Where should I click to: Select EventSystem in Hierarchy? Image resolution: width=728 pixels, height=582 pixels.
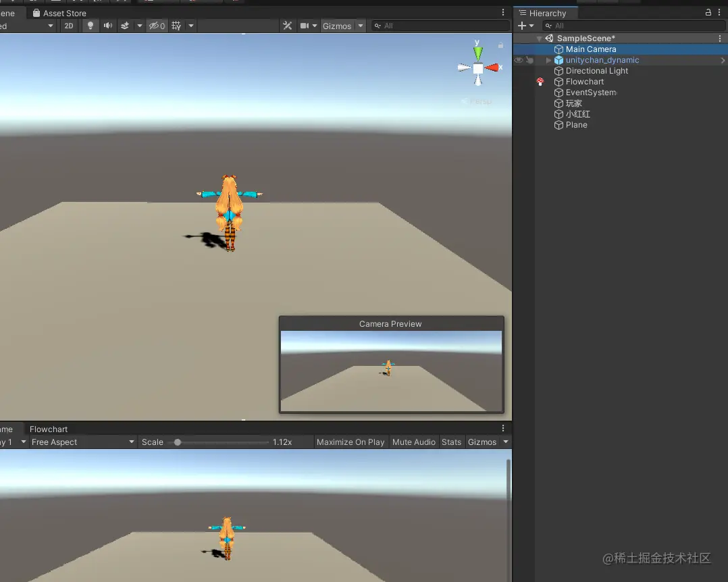(x=590, y=92)
